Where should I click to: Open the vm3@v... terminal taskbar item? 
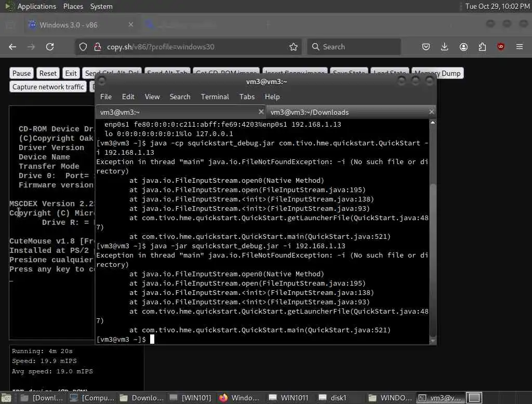point(440,398)
